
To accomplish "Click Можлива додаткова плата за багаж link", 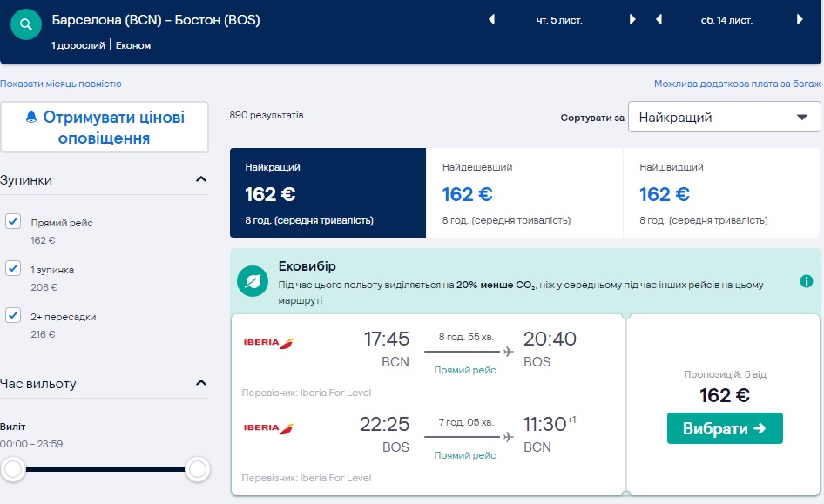I will 737,84.
